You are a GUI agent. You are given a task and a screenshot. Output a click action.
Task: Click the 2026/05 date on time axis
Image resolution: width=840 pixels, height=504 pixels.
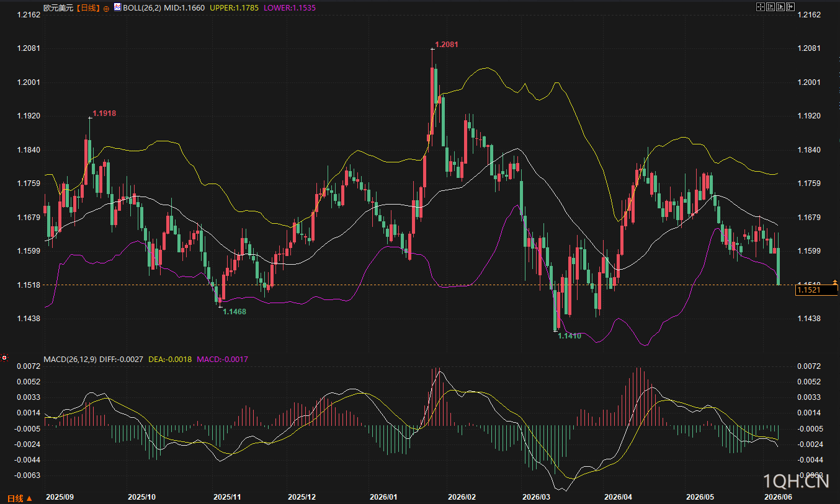[700, 497]
